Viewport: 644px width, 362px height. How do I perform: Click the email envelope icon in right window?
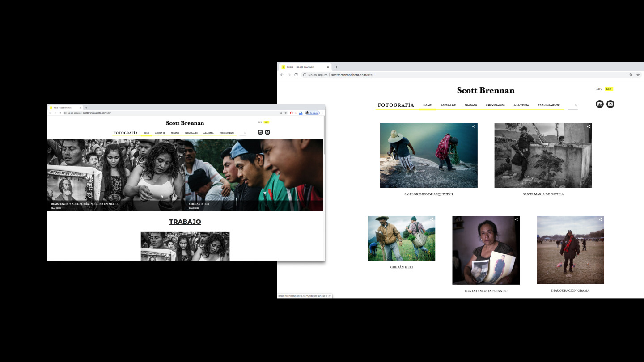pos(610,104)
